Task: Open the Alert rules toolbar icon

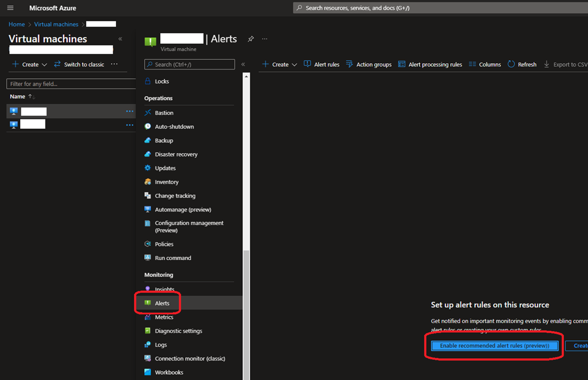Action: pos(307,64)
